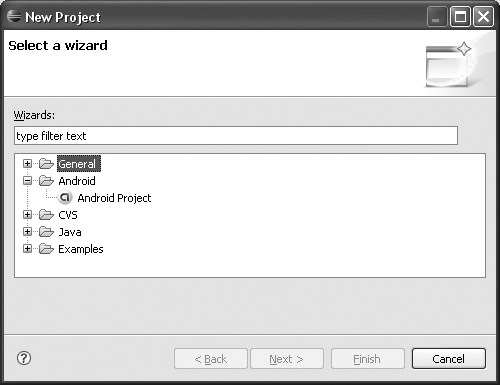
Task: Collapse the Android category
Action: click(27, 181)
